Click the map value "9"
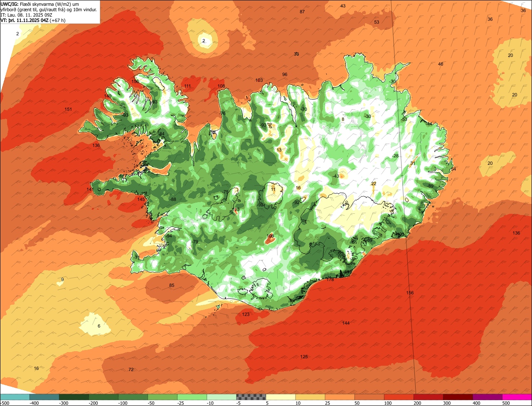This screenshot has height=406, width=532. pyautogui.click(x=62, y=279)
